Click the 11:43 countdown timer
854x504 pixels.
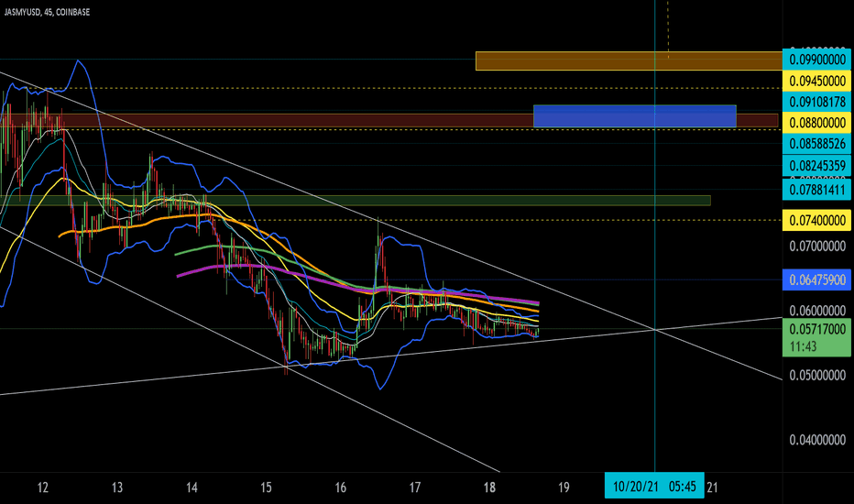coord(804,346)
